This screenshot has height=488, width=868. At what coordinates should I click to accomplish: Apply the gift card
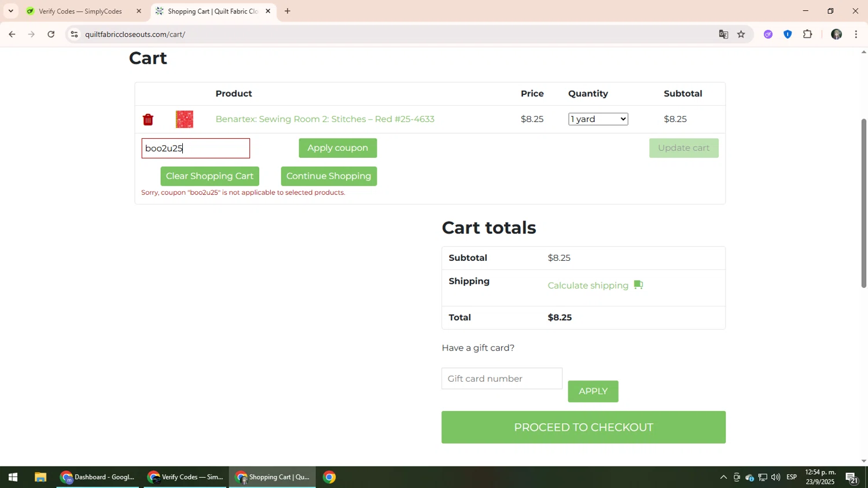tap(593, 391)
